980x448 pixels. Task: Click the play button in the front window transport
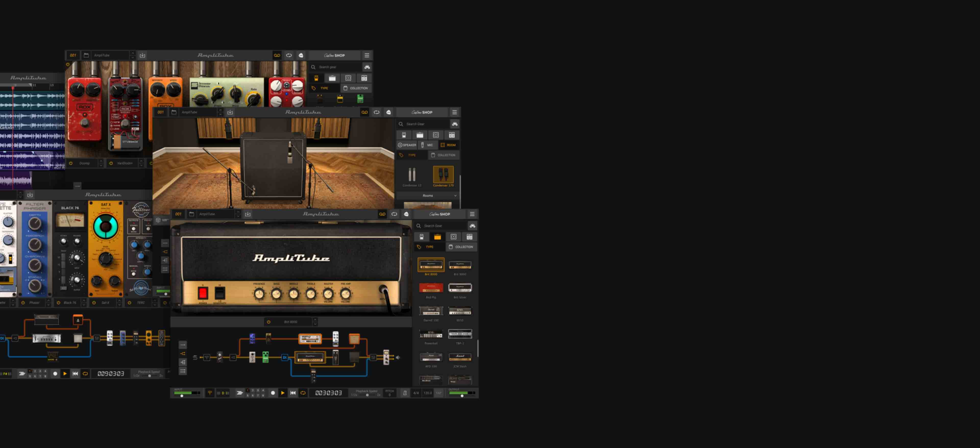283,393
